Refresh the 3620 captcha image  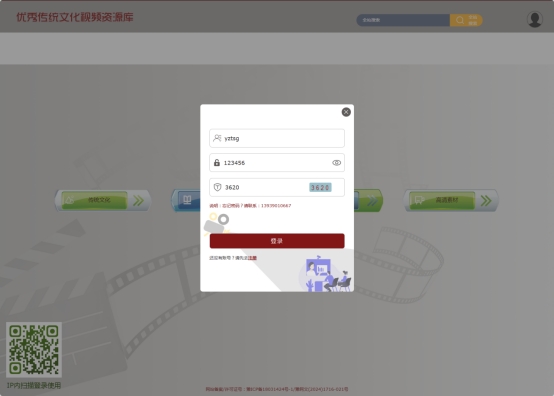point(320,188)
